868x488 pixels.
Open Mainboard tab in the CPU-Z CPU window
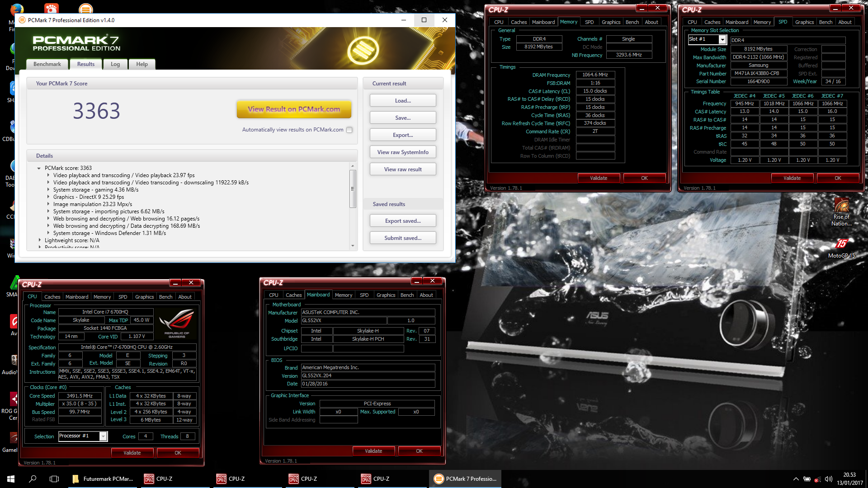[77, 297]
